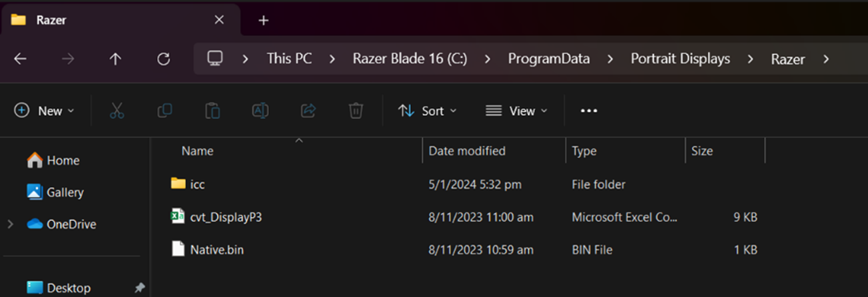Expand the OneDrive tree node
The height and width of the screenshot is (297, 868).
[x=11, y=224]
